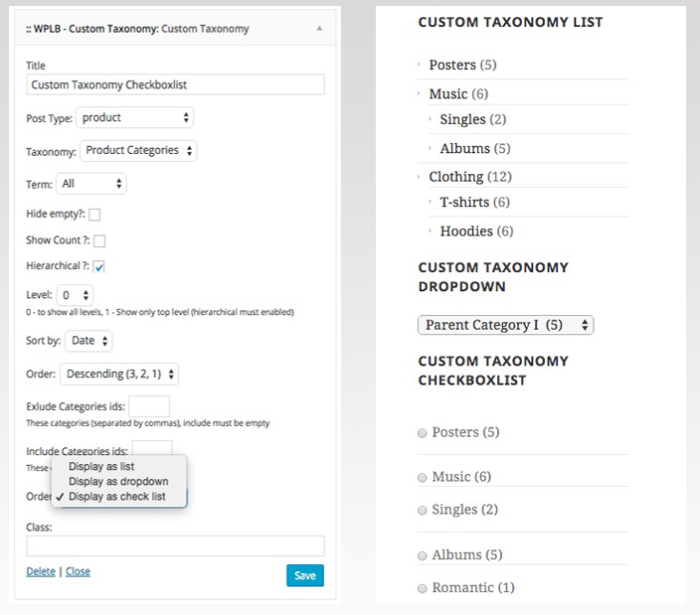Open the Taxonomy Product Categories dropdown
Viewport: 700px width, 615px height.
point(138,151)
